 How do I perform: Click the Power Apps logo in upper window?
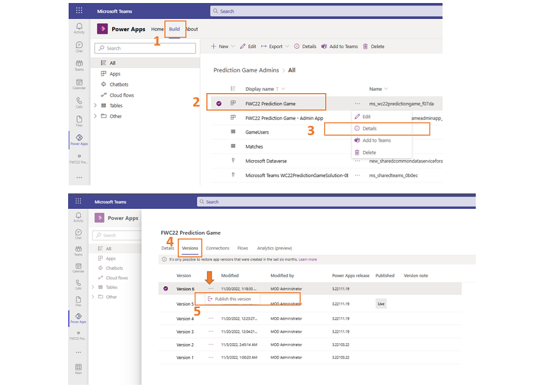point(102,29)
